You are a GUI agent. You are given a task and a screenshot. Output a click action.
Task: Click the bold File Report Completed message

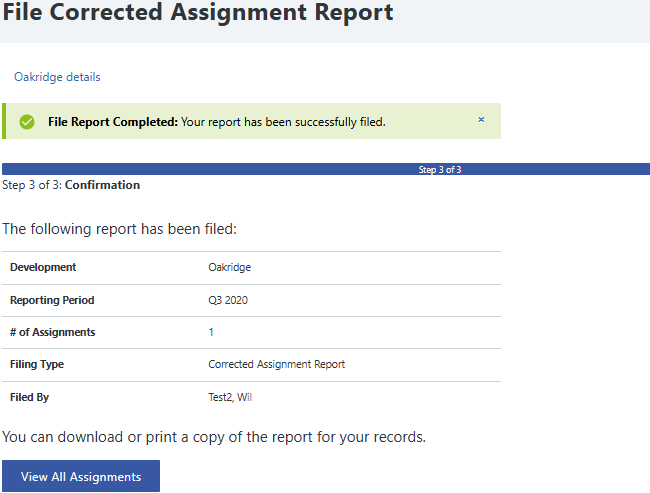tap(113, 122)
